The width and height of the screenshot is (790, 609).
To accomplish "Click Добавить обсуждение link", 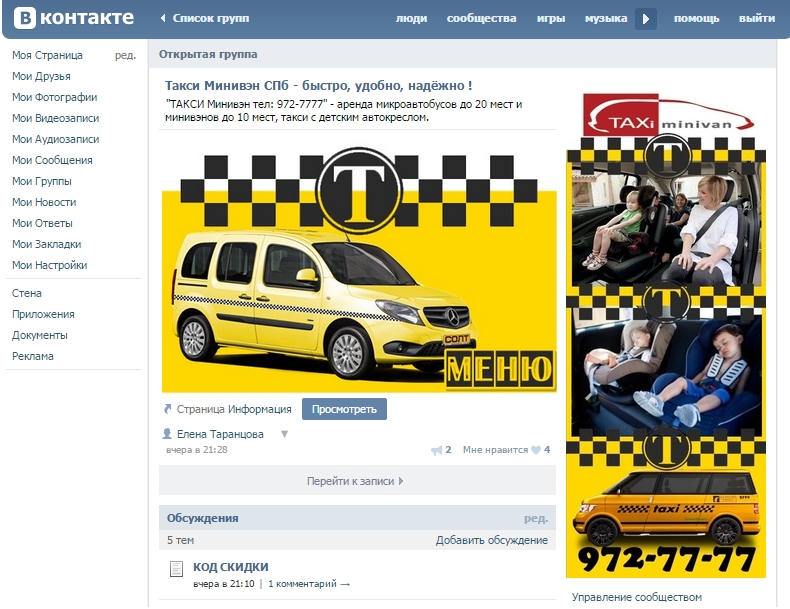I will pos(492,540).
